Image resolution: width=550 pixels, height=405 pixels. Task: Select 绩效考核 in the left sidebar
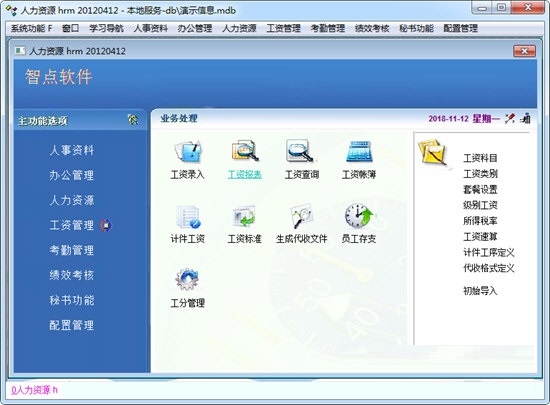point(72,275)
